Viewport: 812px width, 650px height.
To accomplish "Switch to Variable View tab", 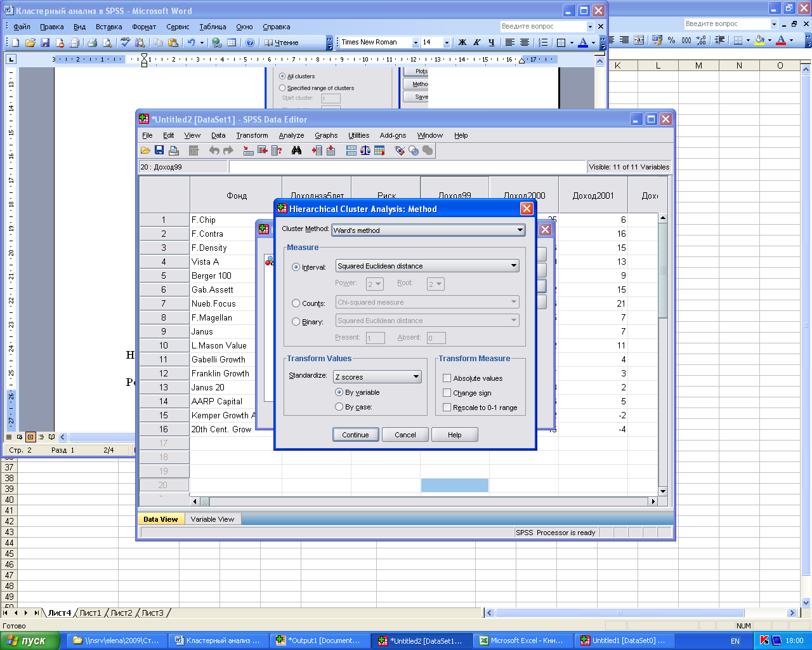I will (213, 519).
